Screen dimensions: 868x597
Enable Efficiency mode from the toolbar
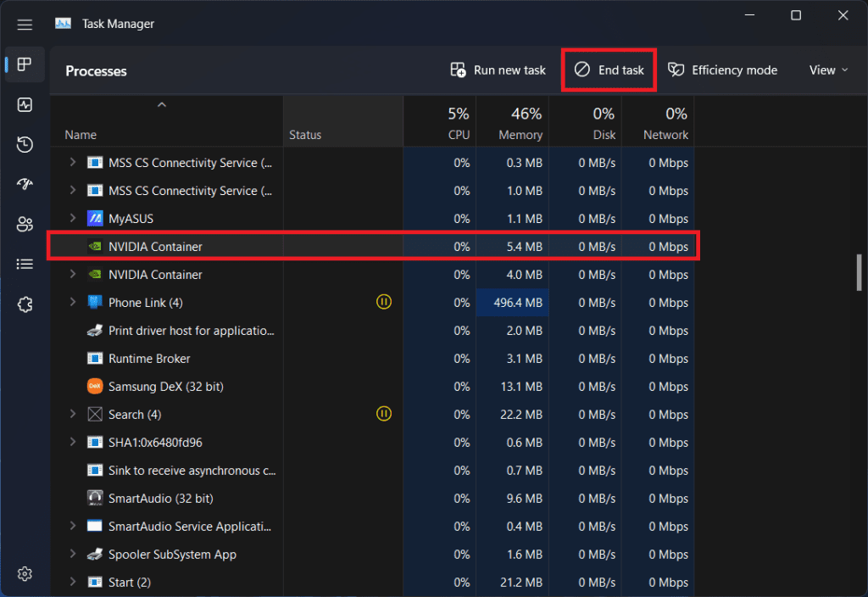[722, 70]
